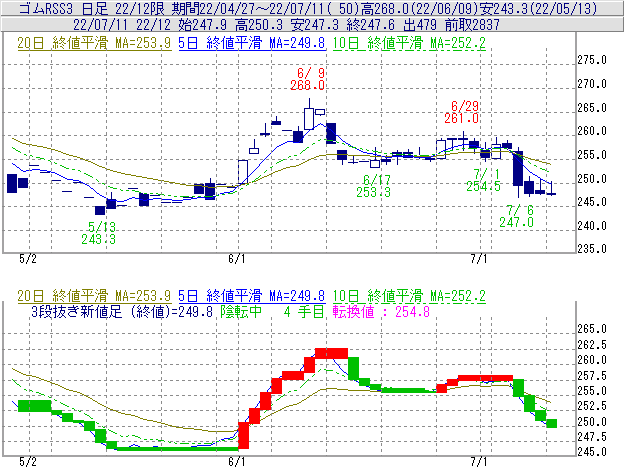Click the red 6/9 268.0 peak annotation
624x475 pixels.
(307, 79)
